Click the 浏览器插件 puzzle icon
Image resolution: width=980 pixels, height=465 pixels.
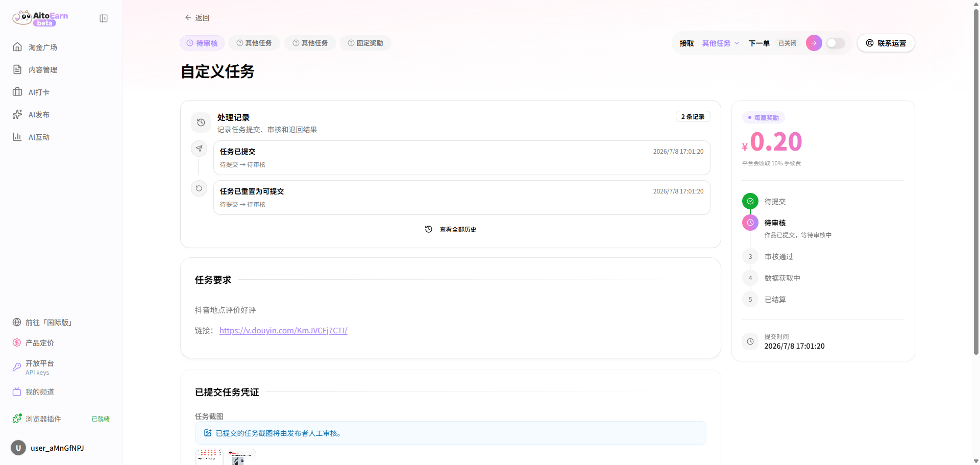(x=17, y=419)
